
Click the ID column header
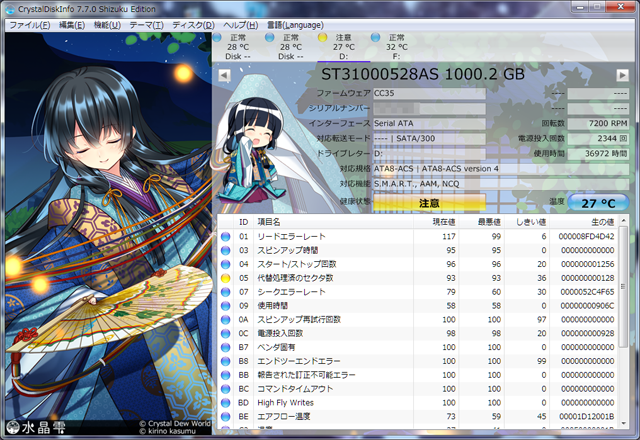click(x=244, y=222)
